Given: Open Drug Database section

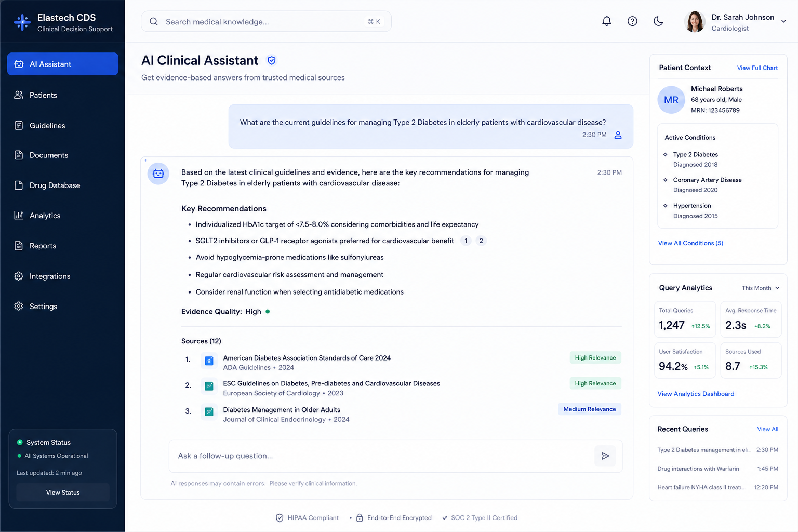Looking at the screenshot, I should pyautogui.click(x=63, y=185).
